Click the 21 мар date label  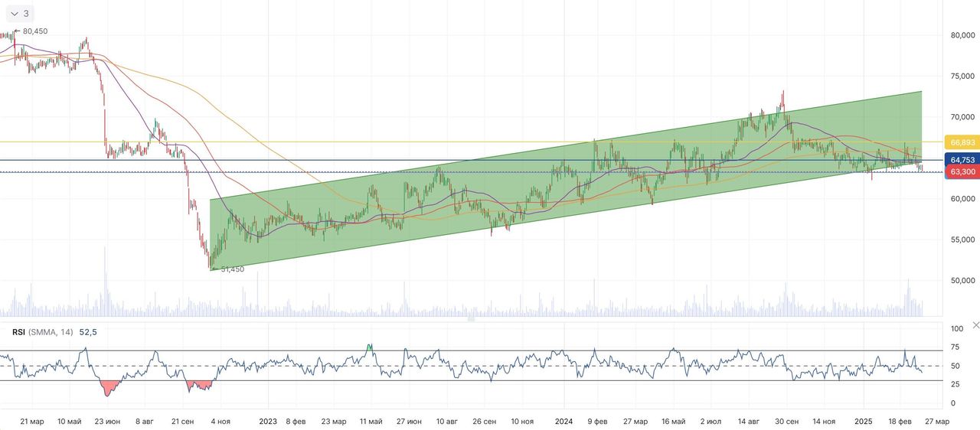[31, 421]
